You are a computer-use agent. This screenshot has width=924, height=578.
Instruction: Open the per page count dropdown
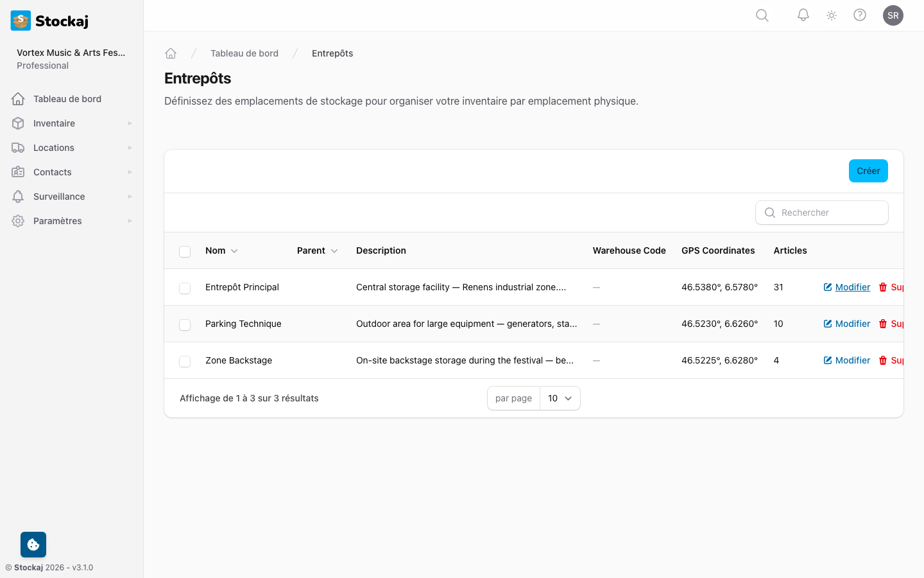(560, 398)
